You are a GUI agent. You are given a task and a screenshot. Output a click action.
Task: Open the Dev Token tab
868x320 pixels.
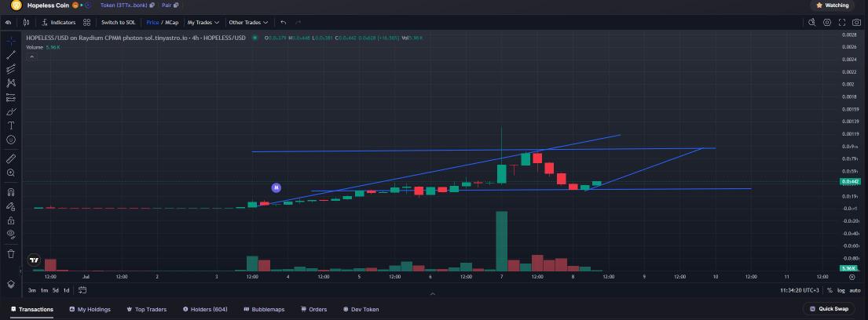(361, 310)
